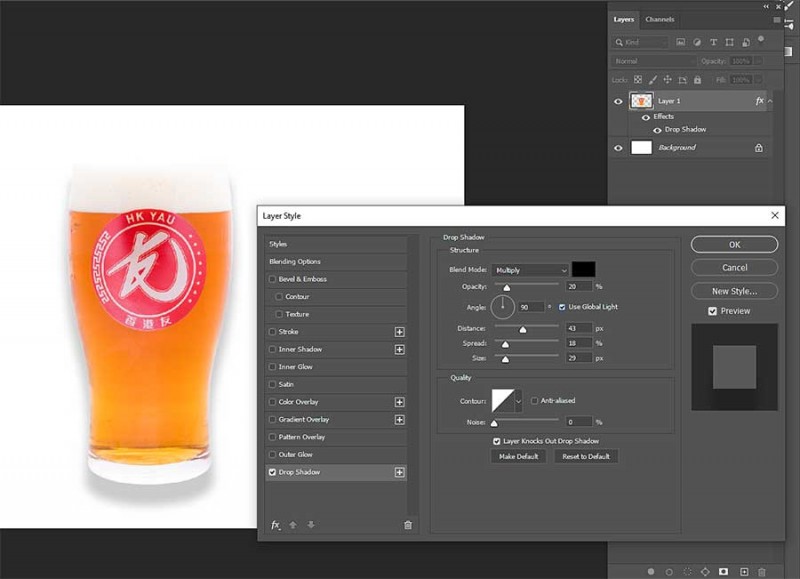The width and height of the screenshot is (800, 579).
Task: Uncheck the Drop Shadow checkbox
Action: pyautogui.click(x=272, y=472)
